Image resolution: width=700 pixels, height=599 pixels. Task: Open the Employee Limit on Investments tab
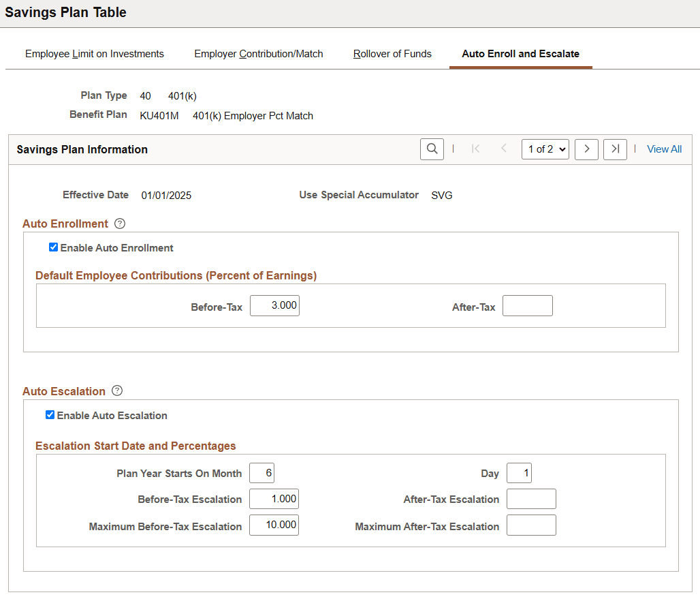[94, 53]
